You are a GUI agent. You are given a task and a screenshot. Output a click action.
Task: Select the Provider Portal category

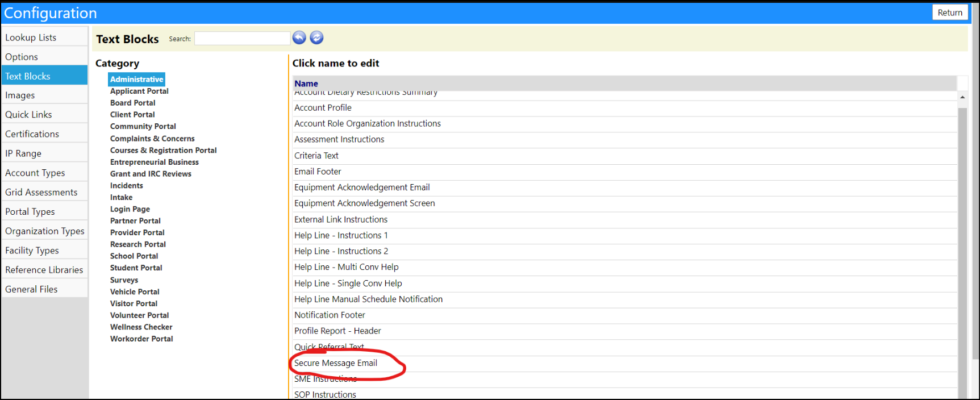[x=137, y=233]
